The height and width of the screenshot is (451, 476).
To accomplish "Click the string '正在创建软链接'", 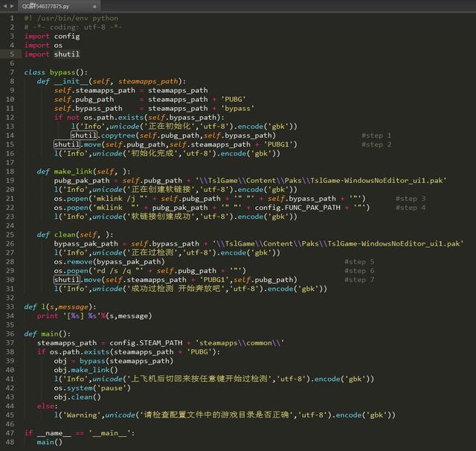I will (x=161, y=190).
